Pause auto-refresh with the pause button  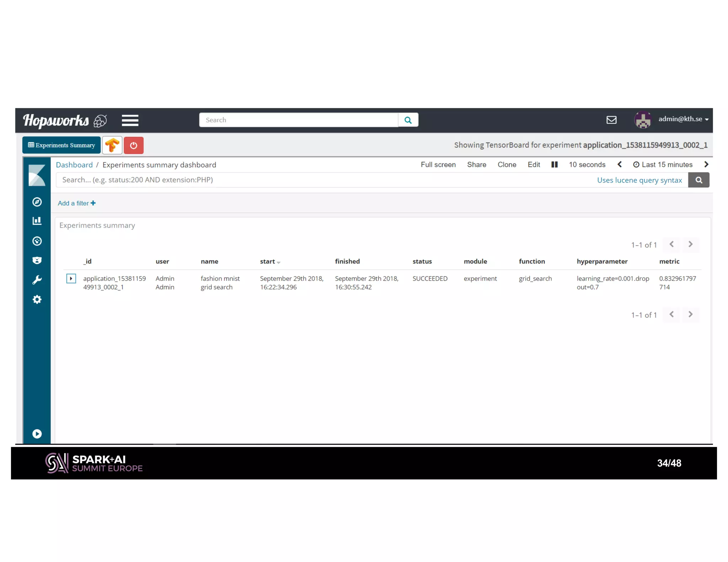pos(554,164)
